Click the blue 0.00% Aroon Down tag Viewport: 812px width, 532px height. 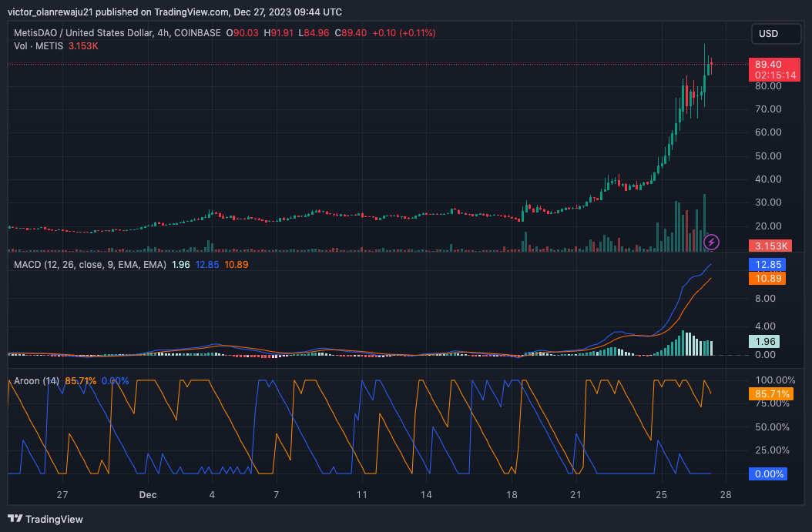point(769,473)
